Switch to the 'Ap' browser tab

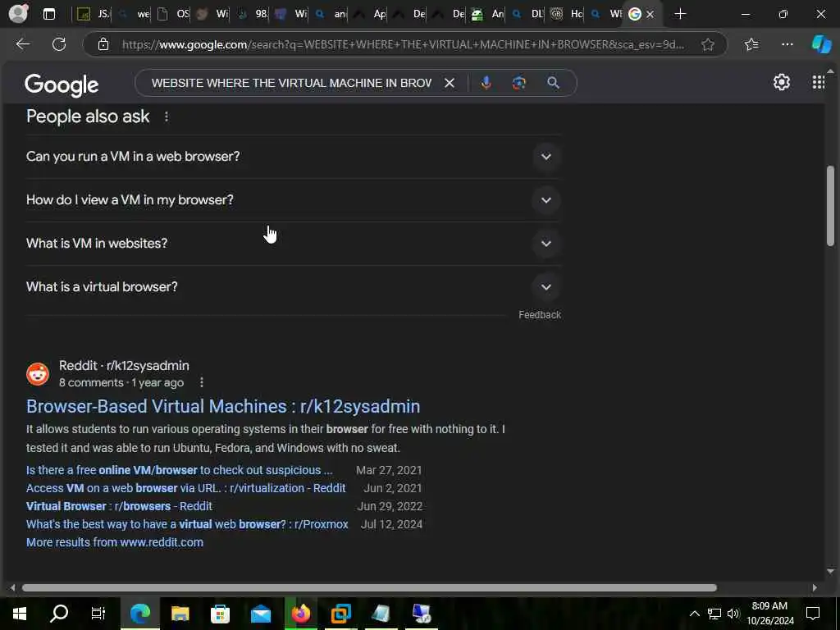(x=372, y=14)
